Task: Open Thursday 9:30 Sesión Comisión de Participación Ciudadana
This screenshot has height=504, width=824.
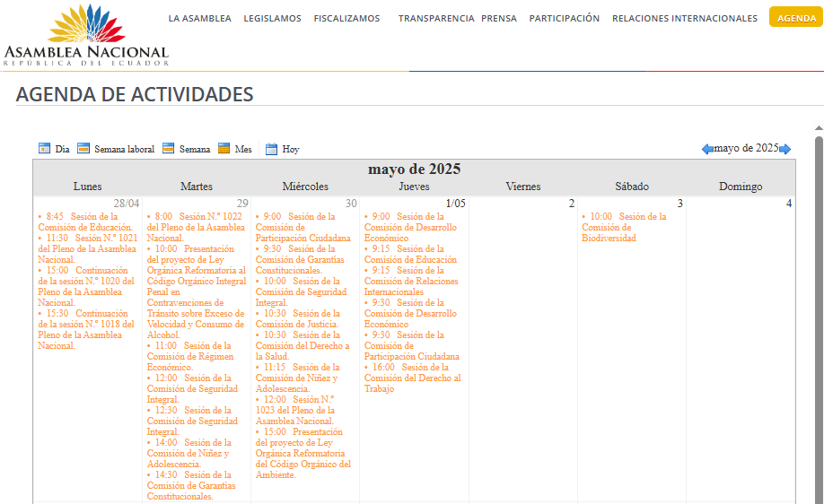Action: (x=411, y=345)
